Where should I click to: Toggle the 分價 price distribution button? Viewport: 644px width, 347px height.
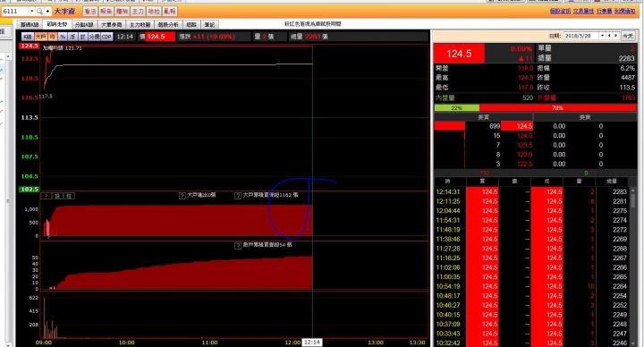(x=95, y=37)
